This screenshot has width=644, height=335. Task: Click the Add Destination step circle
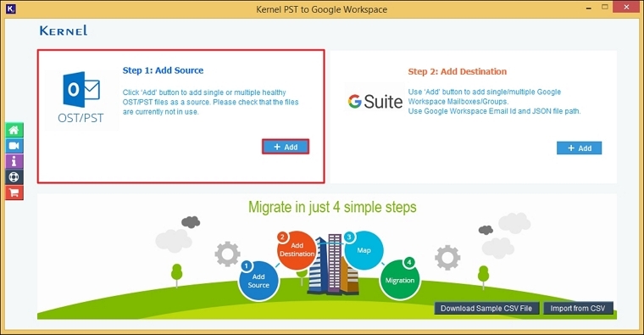tap(297, 250)
